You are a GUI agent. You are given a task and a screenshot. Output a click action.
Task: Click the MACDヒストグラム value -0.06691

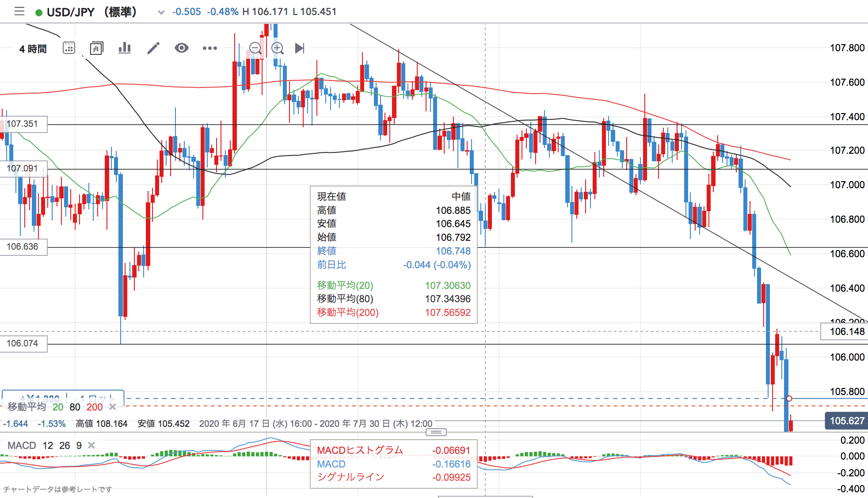tap(451, 450)
